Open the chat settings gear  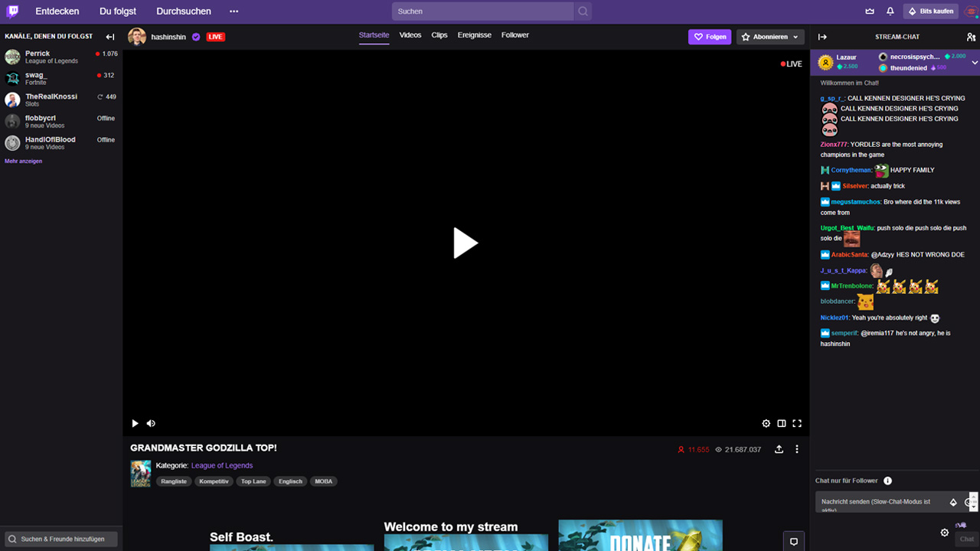pos(945,532)
